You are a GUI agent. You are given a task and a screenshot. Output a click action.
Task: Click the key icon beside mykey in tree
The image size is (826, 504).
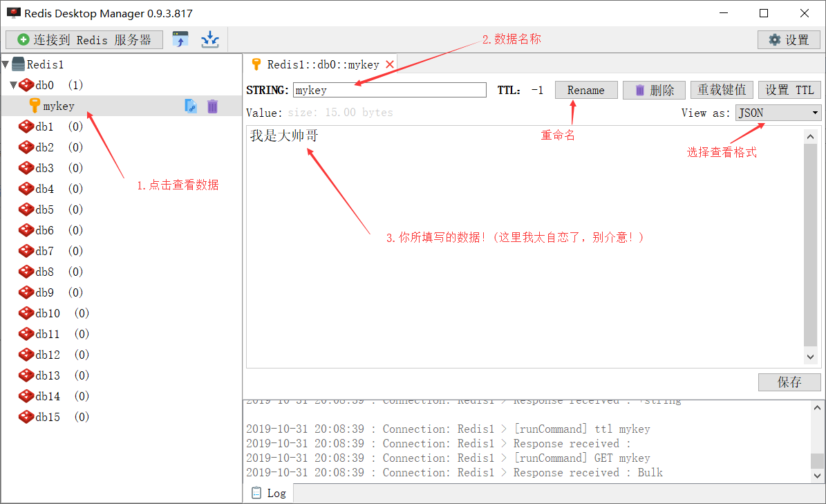coord(35,105)
